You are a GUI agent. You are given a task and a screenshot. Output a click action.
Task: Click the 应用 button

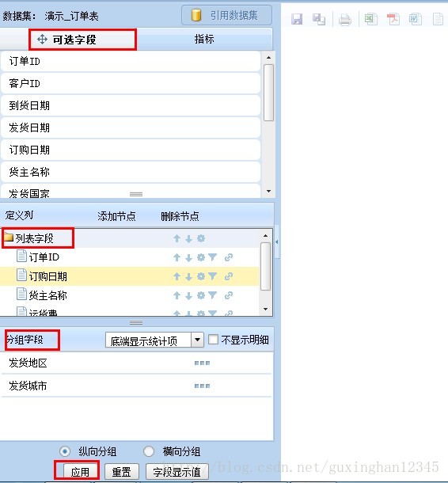click(80, 472)
